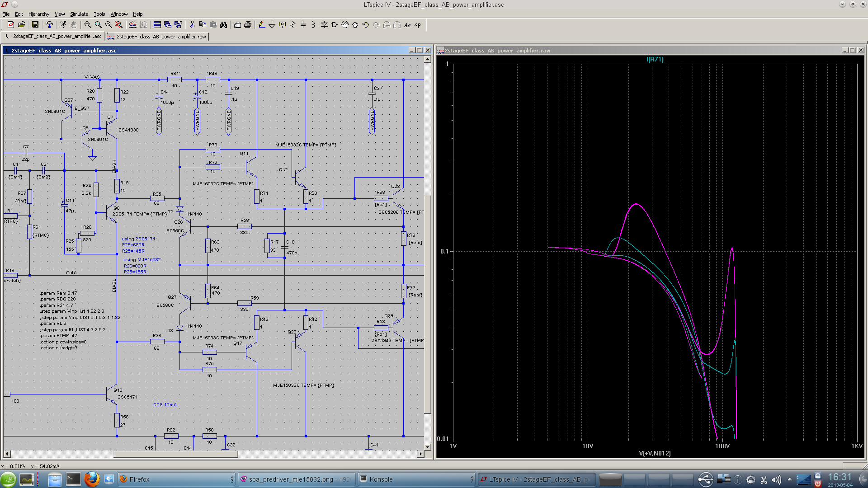Open the View menu
Image resolution: width=868 pixels, height=488 pixels.
[60, 14]
